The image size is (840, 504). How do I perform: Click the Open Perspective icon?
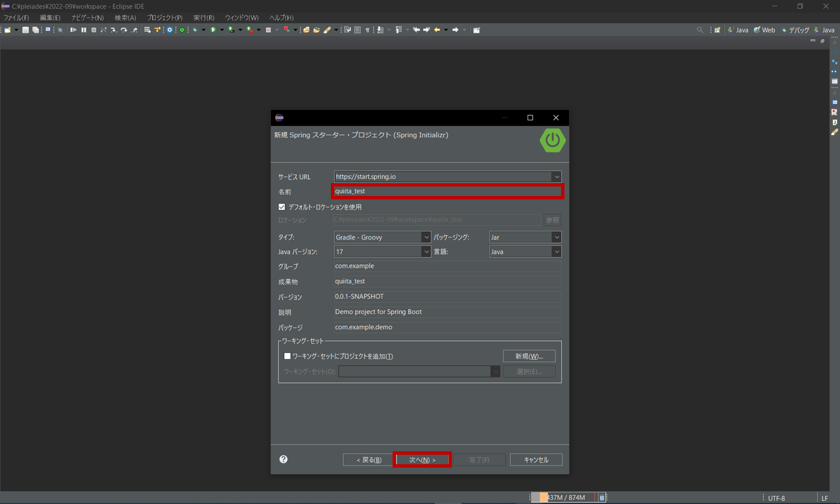(717, 30)
